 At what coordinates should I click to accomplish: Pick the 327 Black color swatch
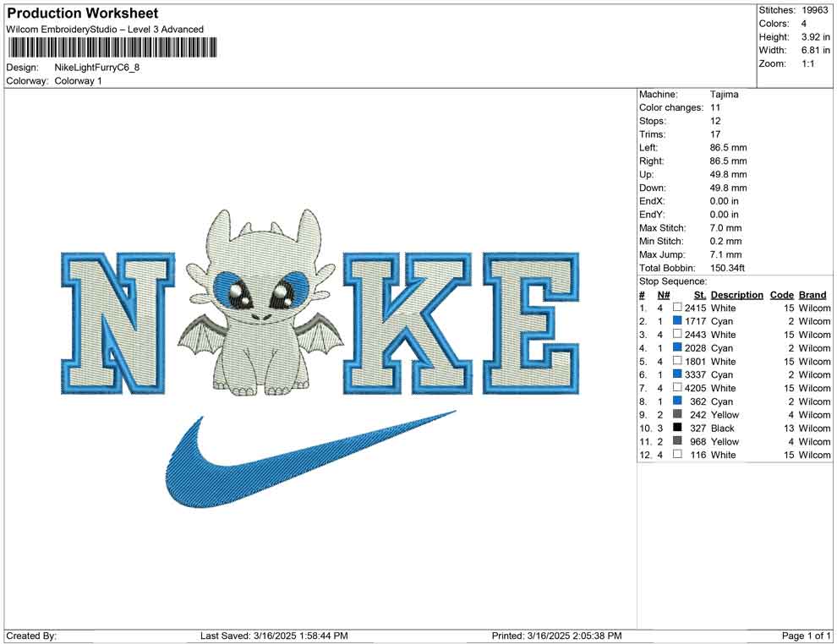tap(677, 428)
